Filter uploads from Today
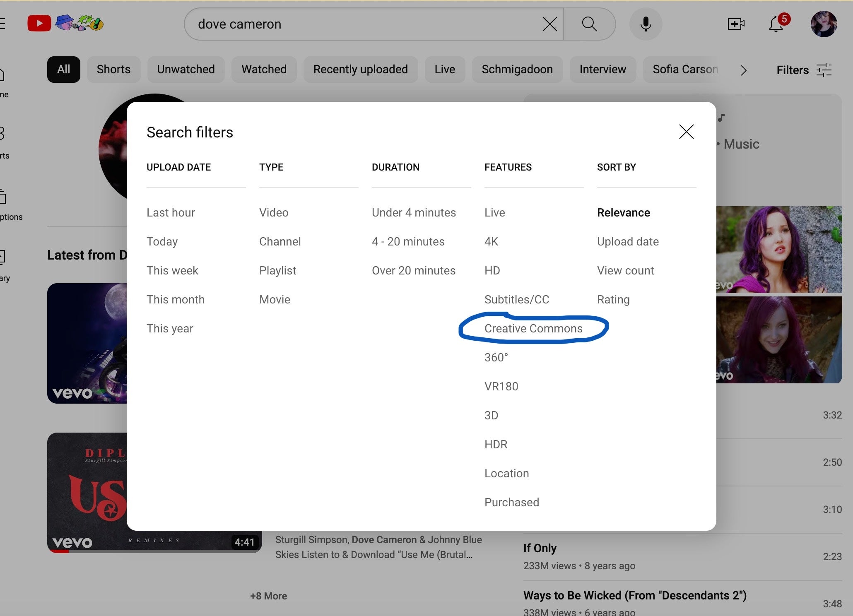Image resolution: width=853 pixels, height=616 pixels. coord(162,241)
